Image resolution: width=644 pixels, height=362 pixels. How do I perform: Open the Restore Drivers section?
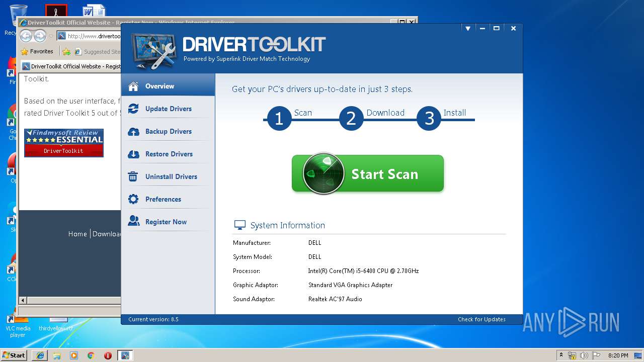tap(168, 154)
